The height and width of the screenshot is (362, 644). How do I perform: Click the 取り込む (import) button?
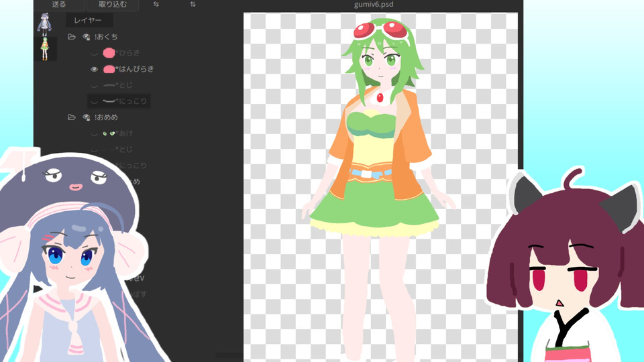coord(113,5)
